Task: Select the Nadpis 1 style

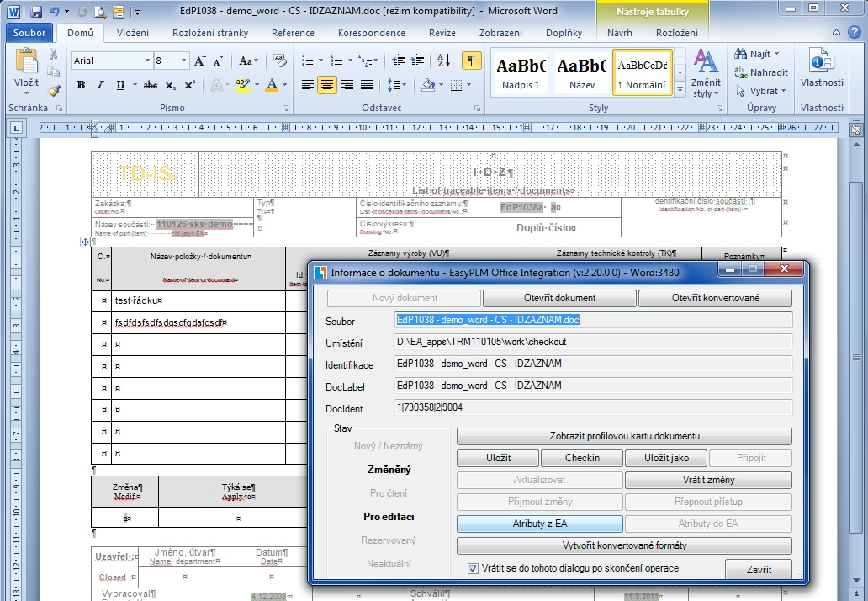Action: [x=521, y=72]
